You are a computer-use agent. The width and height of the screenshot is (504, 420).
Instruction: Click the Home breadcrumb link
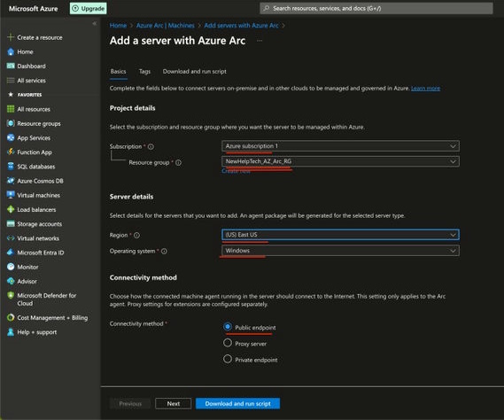click(118, 26)
